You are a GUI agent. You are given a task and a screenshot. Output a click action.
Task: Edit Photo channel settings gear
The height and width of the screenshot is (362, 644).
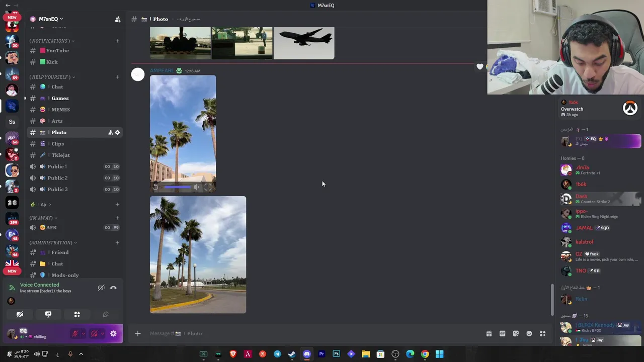pyautogui.click(x=117, y=132)
